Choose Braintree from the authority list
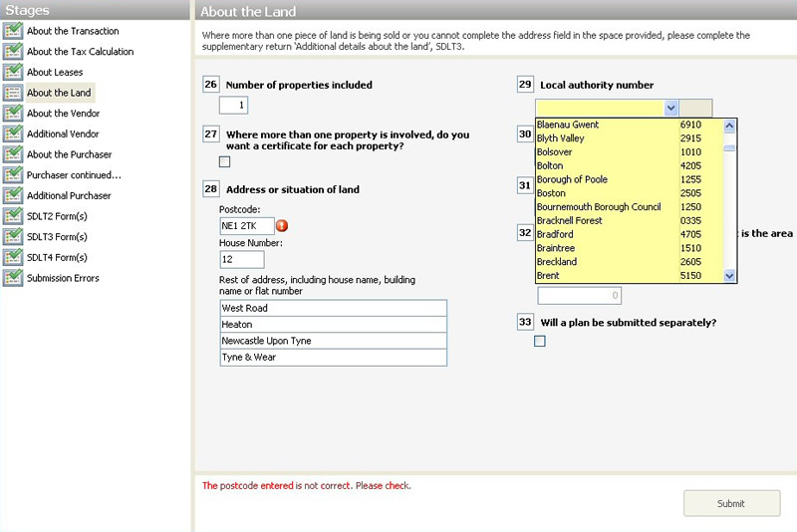This screenshot has width=797, height=532. tap(630, 248)
